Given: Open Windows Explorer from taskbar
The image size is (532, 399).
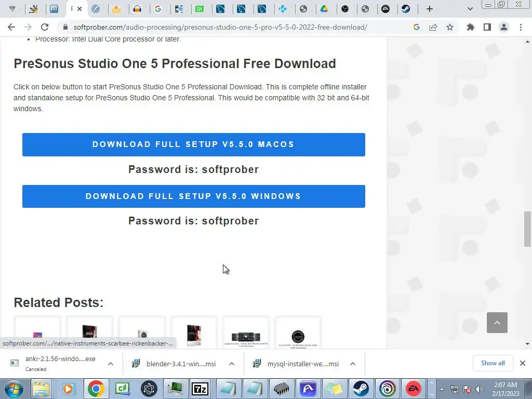Looking at the screenshot, I should pyautogui.click(x=42, y=389).
